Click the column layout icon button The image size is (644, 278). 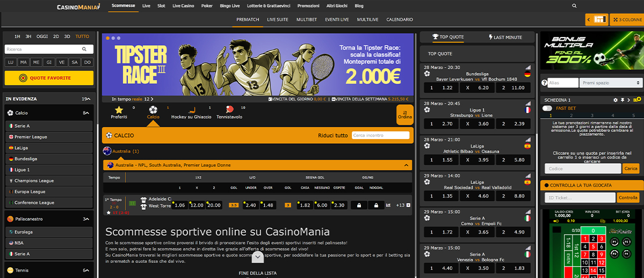(x=600, y=19)
